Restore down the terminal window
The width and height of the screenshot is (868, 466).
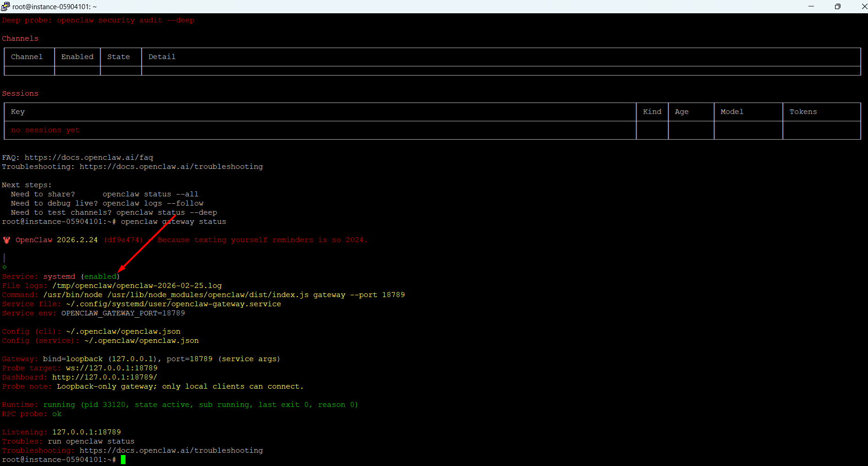click(x=837, y=6)
